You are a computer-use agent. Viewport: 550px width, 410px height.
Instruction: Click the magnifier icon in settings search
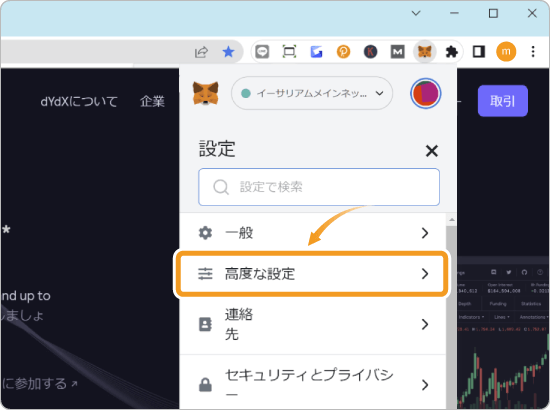pyautogui.click(x=221, y=187)
